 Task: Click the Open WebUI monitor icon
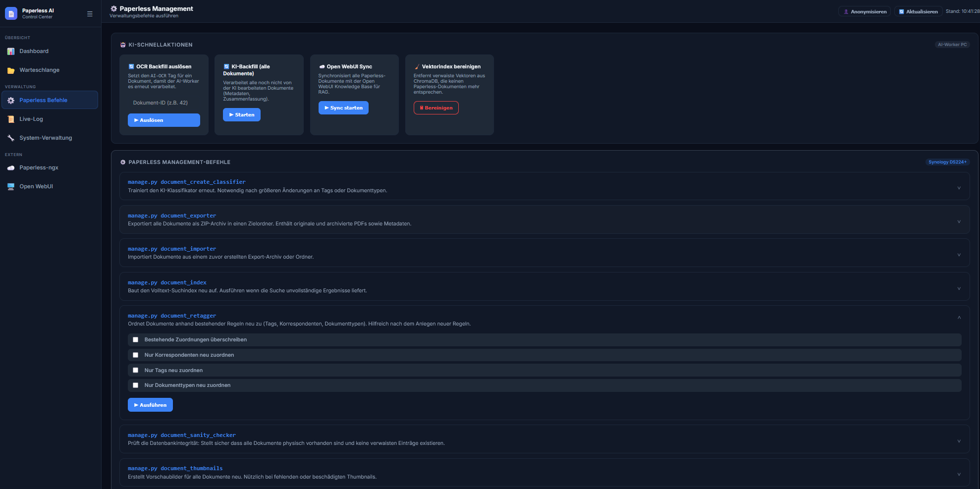coord(11,187)
